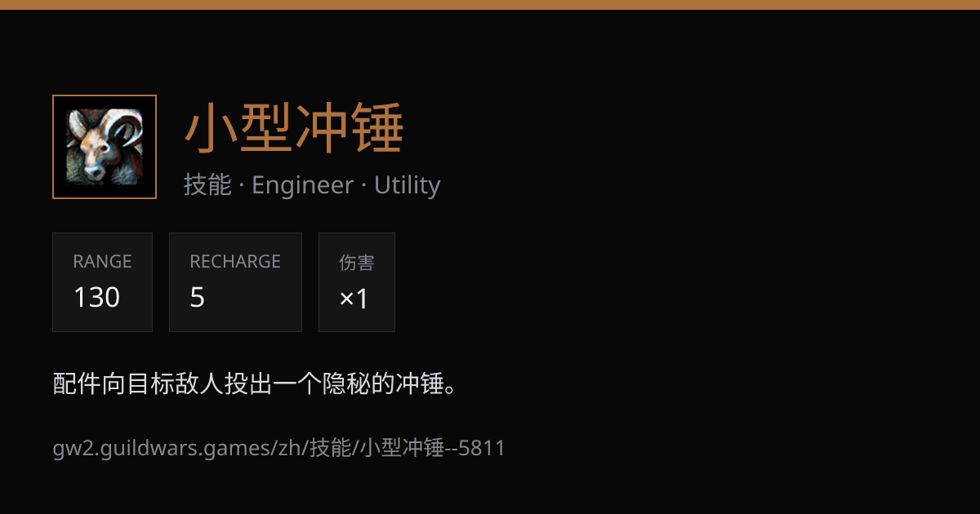The width and height of the screenshot is (980, 514).
Task: Select the Engineer profession label
Action: pos(302,185)
